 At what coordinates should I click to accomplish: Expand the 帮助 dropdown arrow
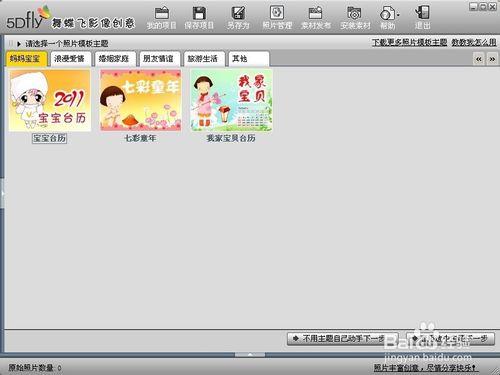point(398,15)
